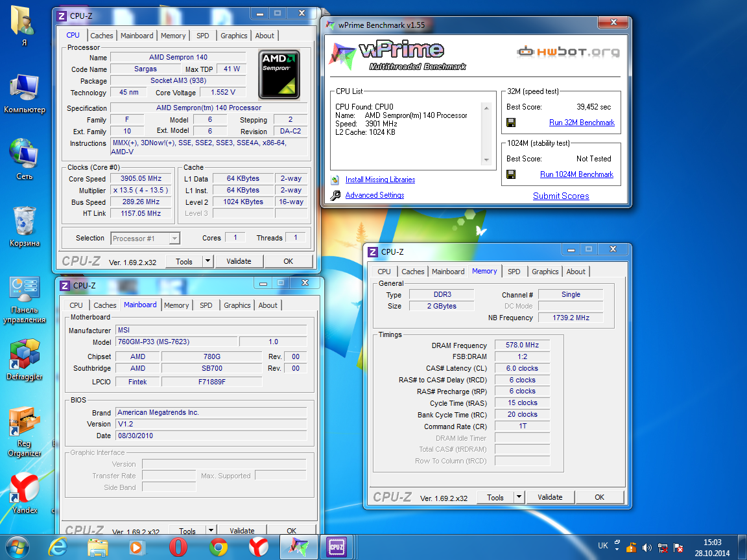Open Tools dropdown arrow in Memory window
Viewport: 747px width, 560px height.
[x=519, y=497]
